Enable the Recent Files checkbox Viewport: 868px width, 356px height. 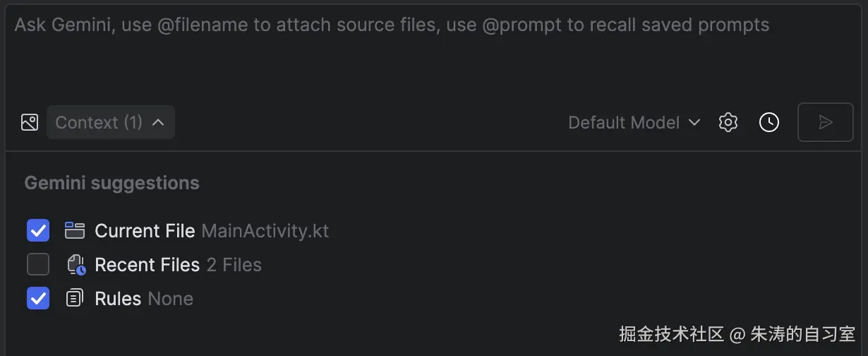click(38, 265)
